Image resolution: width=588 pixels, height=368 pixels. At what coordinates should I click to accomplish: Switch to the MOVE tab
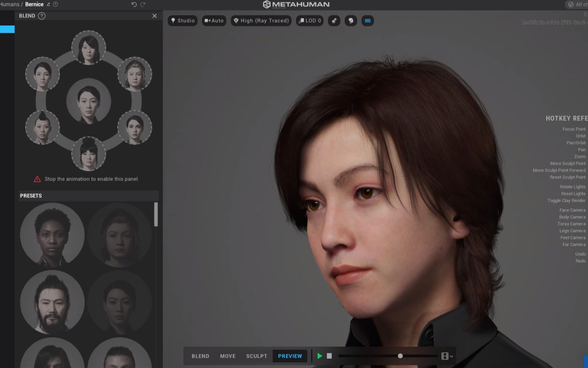click(x=228, y=356)
